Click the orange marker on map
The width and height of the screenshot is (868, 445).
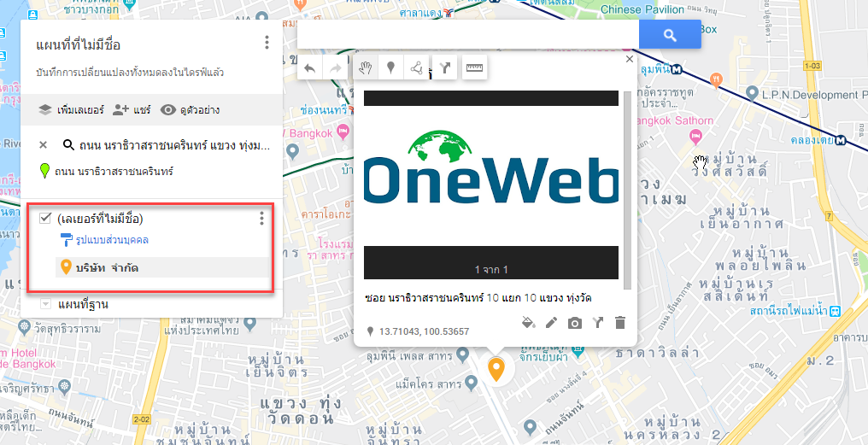click(x=496, y=369)
